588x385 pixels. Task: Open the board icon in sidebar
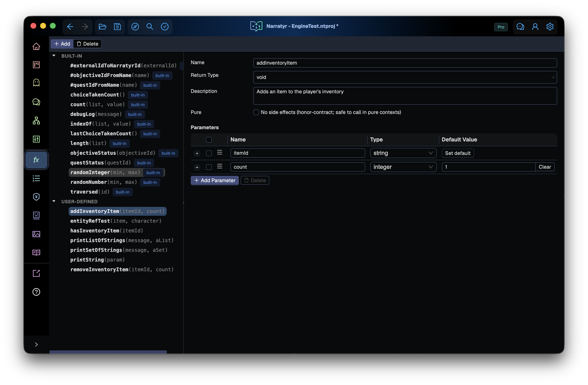click(x=36, y=65)
